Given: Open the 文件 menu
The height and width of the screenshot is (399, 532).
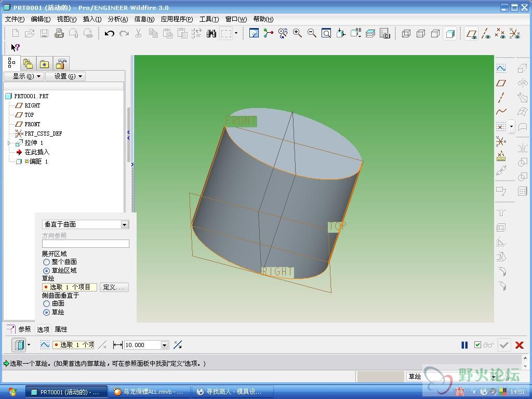Looking at the screenshot, I should (15, 19).
